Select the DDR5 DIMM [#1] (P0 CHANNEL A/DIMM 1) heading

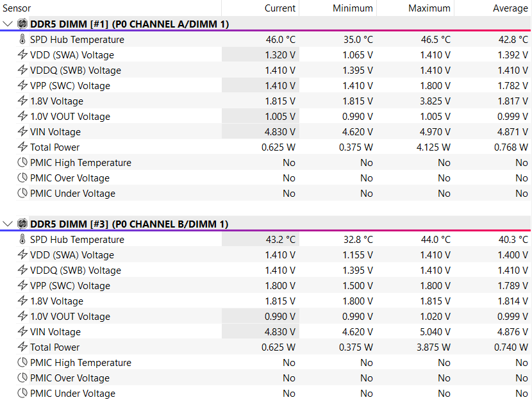[129, 24]
